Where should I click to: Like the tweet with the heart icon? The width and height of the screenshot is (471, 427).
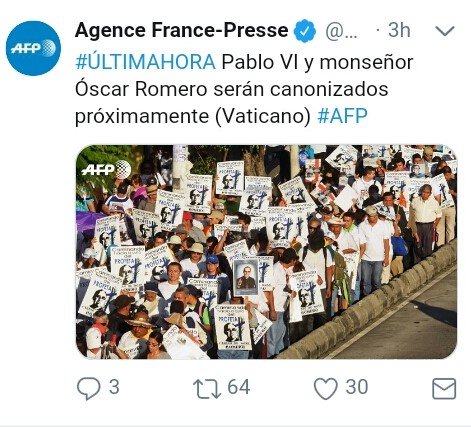coord(326,388)
